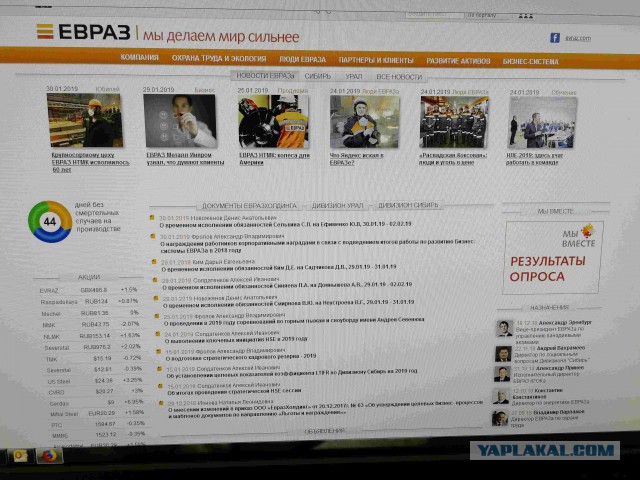Switch to the Урал news tab
Image resolution: width=640 pixels, height=480 pixels.
tap(353, 77)
